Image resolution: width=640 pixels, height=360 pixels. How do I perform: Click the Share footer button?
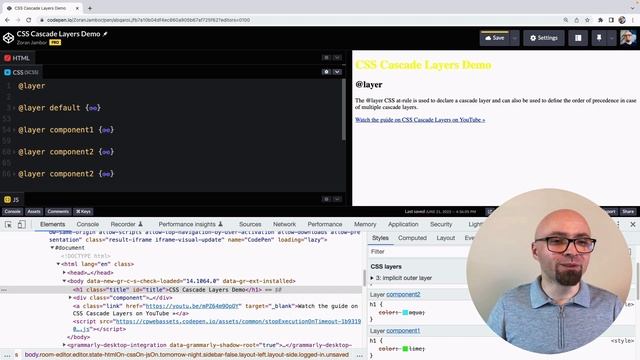[628, 211]
